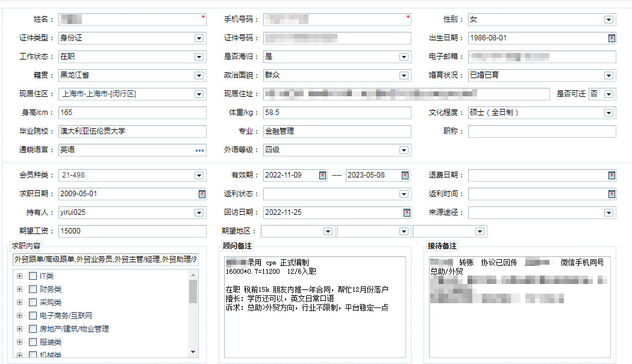Click the 体重/kg field showing 58.5
The height and width of the screenshot is (364, 632).
click(337, 113)
